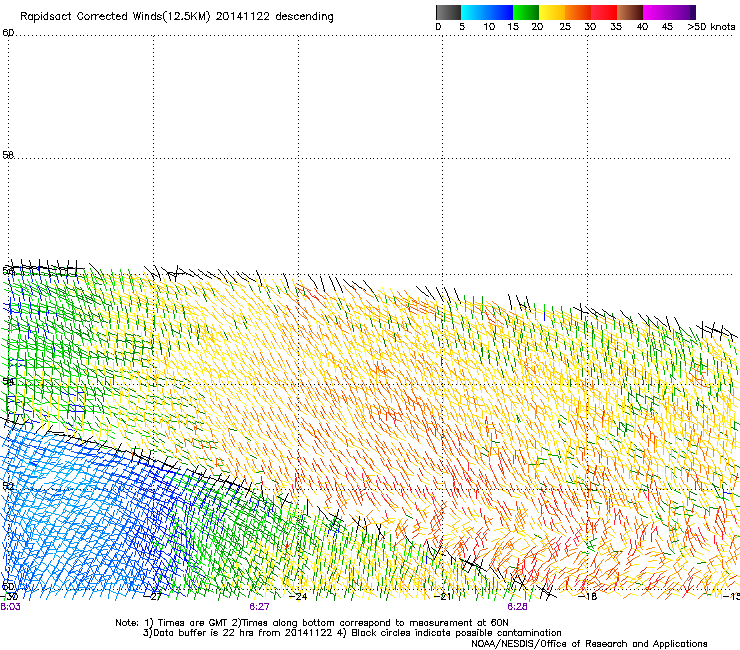Click the green 15–20 knots legend segment
This screenshot has width=740, height=650.
(x=526, y=12)
